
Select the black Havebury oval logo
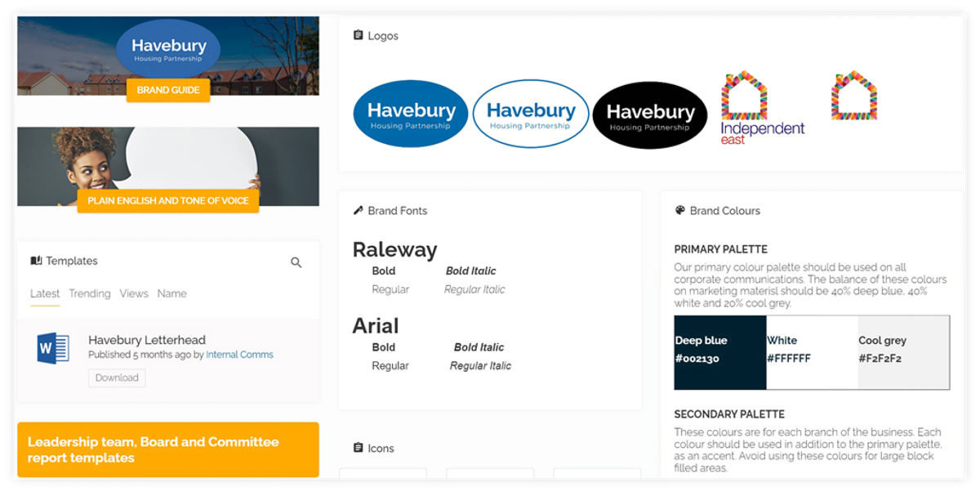coord(650,112)
